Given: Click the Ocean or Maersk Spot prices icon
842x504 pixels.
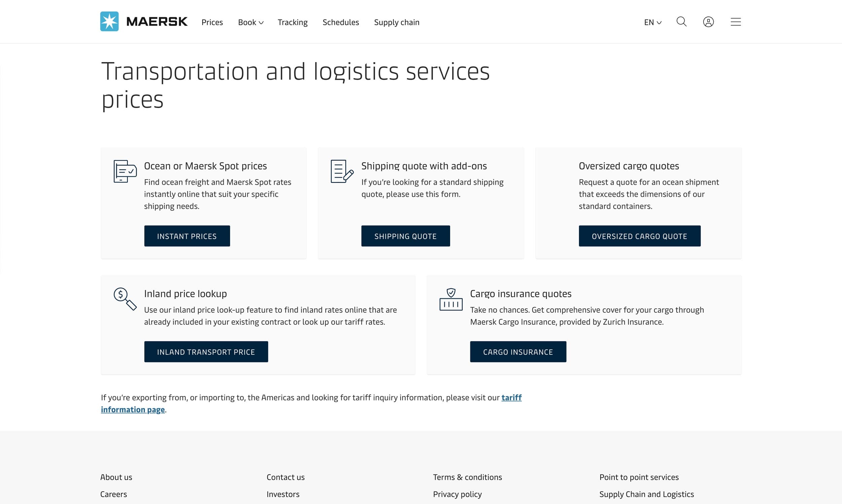Looking at the screenshot, I should pos(125,171).
